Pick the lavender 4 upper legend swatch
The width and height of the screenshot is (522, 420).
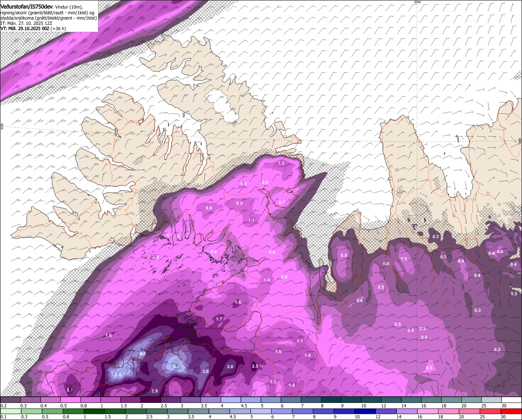point(231,400)
